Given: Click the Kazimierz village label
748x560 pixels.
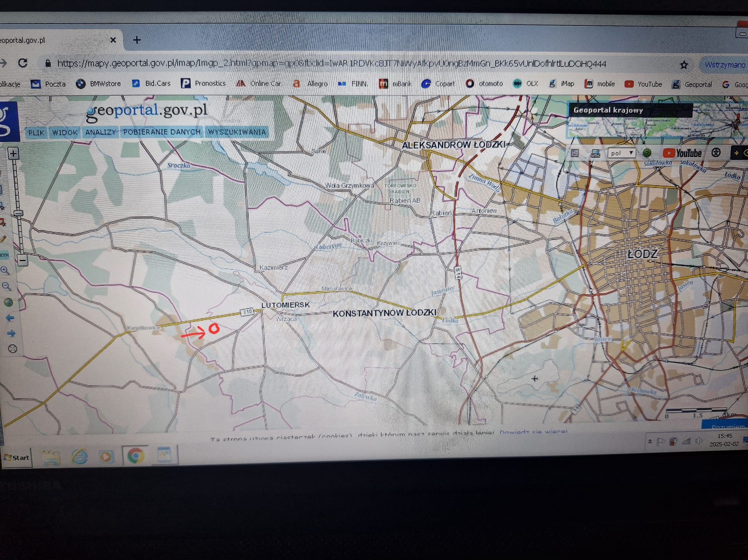Looking at the screenshot, I should [274, 268].
